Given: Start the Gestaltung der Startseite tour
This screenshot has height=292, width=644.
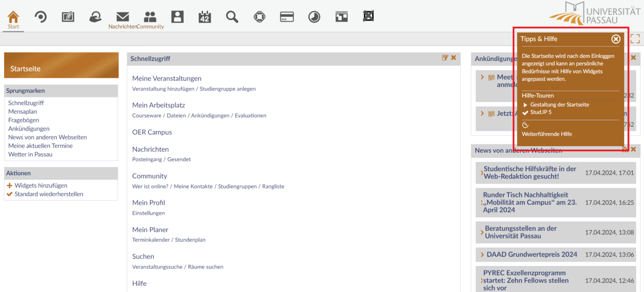Looking at the screenshot, I should 560,105.
